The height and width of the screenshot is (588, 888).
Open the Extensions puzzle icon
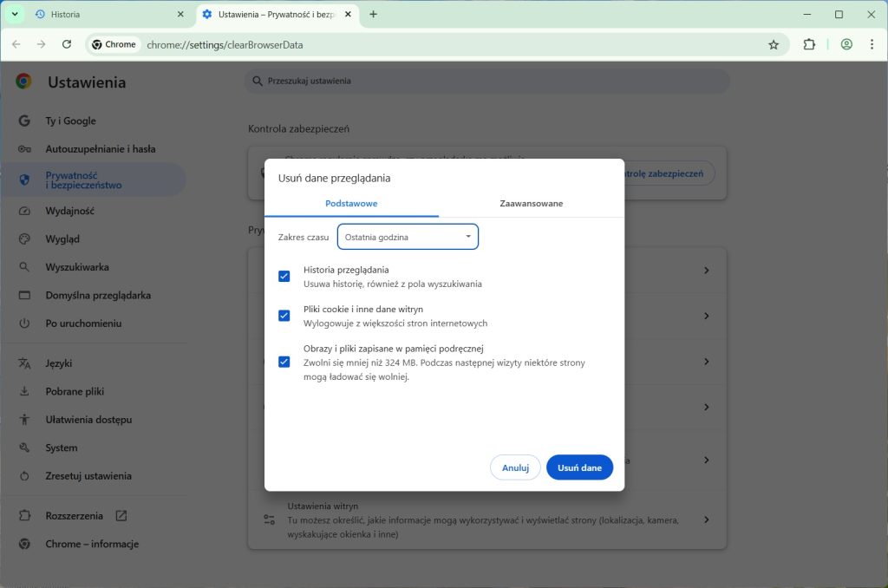[809, 44]
